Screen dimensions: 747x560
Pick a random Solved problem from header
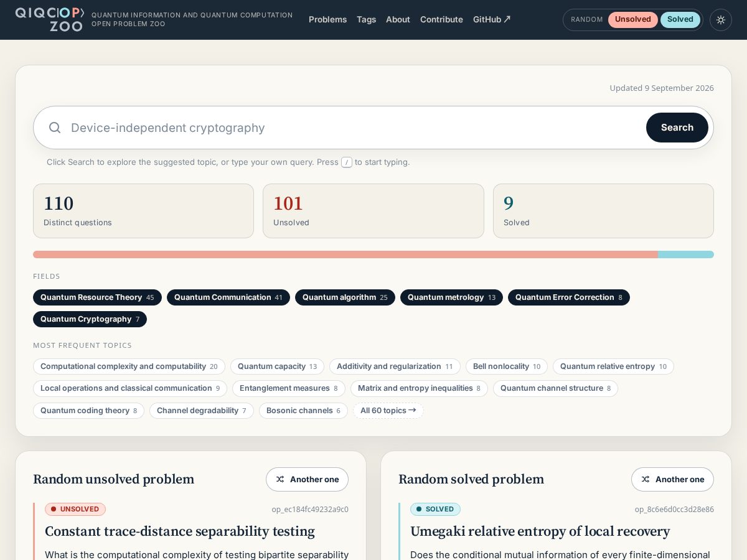(680, 19)
